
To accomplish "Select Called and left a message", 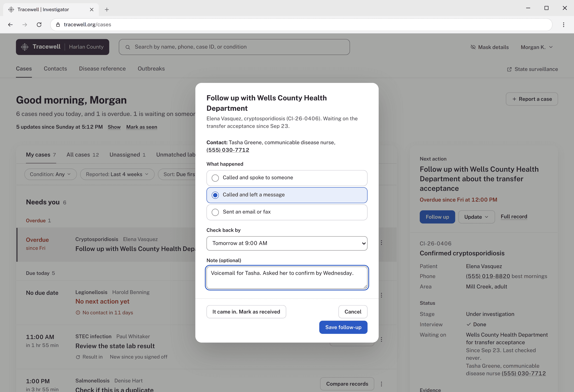I will pos(287,195).
